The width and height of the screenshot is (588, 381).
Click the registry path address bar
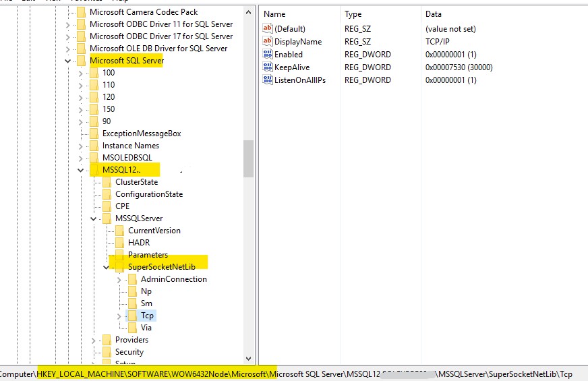[294, 374]
